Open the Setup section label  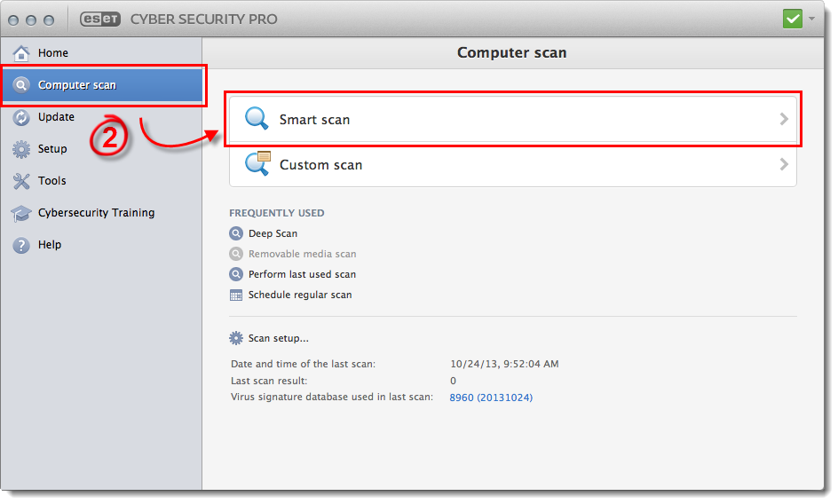[x=52, y=149]
